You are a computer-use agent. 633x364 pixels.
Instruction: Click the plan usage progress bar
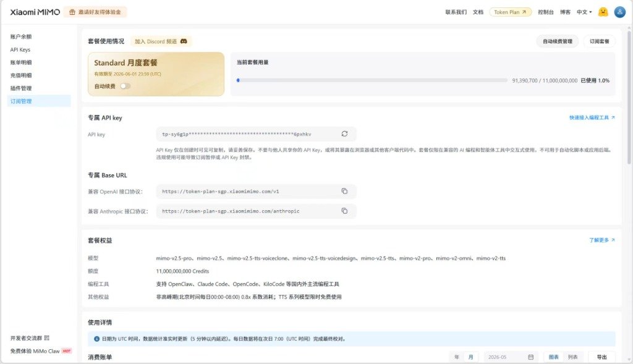click(372, 80)
